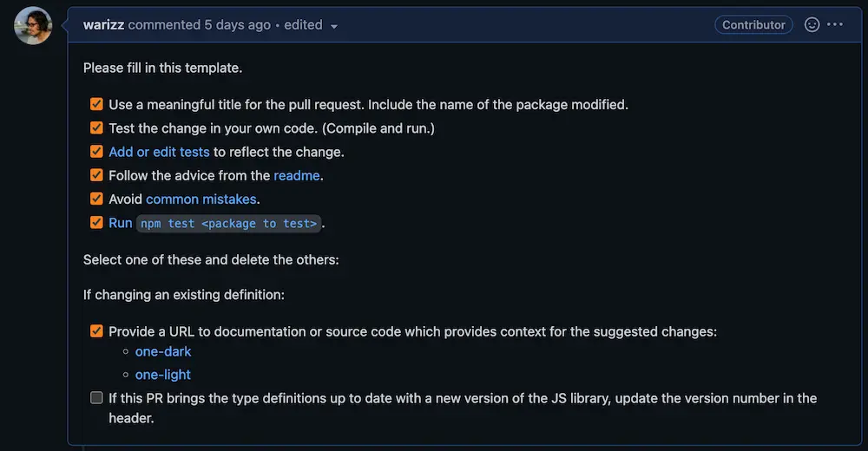The width and height of the screenshot is (868, 451).
Task: Toggle the Test the change checkbox
Action: point(96,127)
